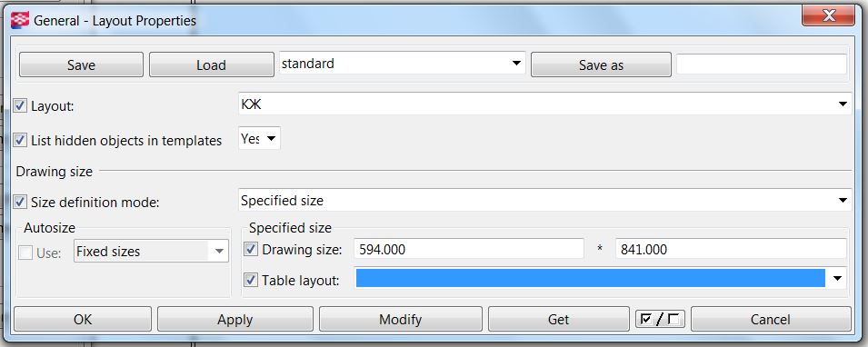The image size is (868, 347).
Task: Click the Save as name input field
Action: coord(762,64)
